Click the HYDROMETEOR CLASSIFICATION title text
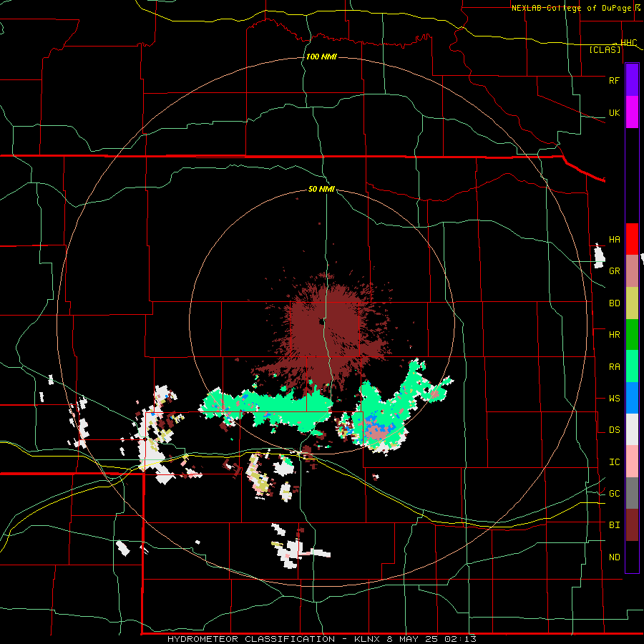The width and height of the screenshot is (644, 644). click(251, 639)
